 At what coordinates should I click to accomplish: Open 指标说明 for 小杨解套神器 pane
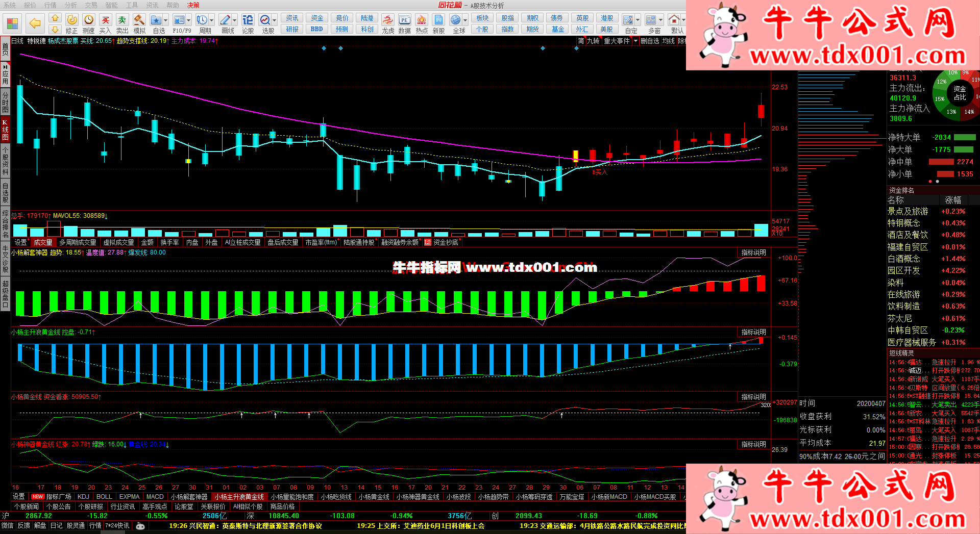click(x=753, y=252)
